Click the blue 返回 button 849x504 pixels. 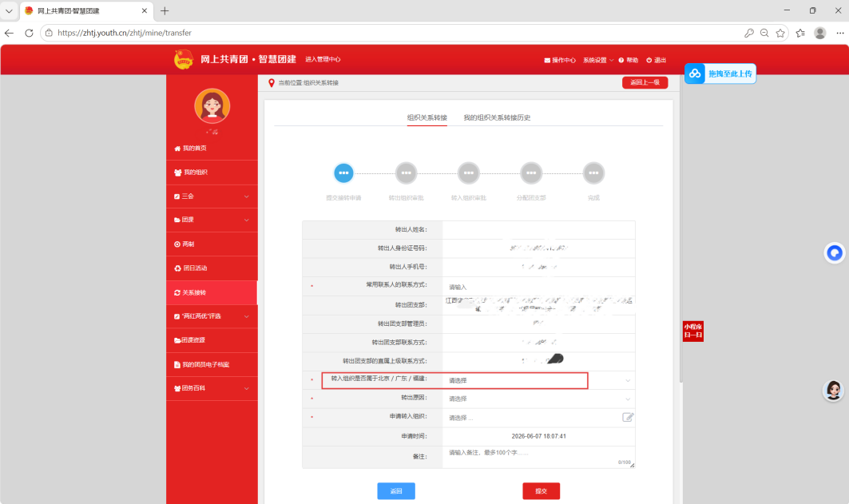coord(396,491)
